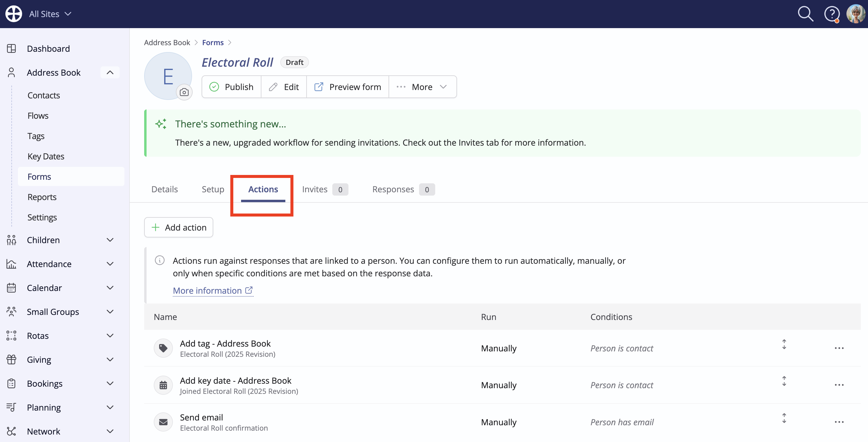Expand the Planning section chevron
This screenshot has height=442, width=868.
[110, 407]
